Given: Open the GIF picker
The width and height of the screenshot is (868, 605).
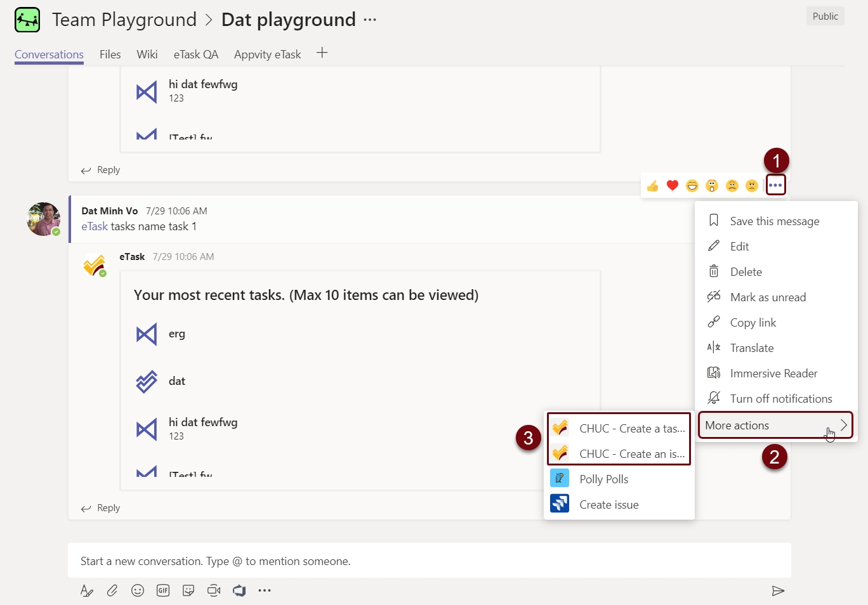Looking at the screenshot, I should tap(163, 590).
